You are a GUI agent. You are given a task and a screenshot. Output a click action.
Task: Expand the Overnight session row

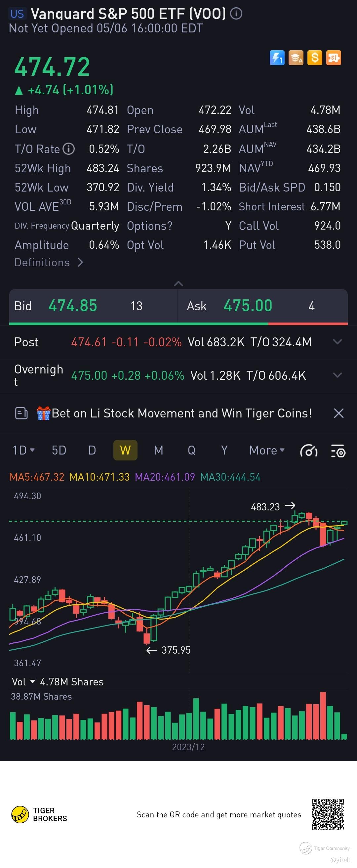[x=337, y=375]
